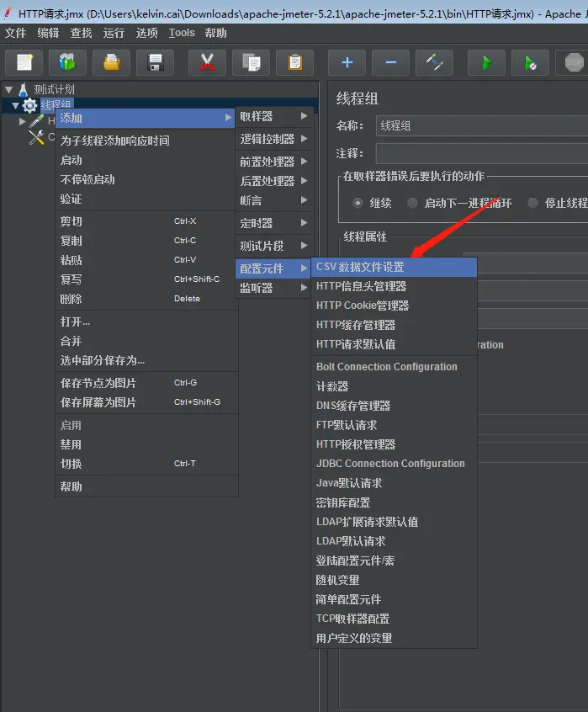Select the 继续 radio button
The height and width of the screenshot is (712, 588).
358,203
